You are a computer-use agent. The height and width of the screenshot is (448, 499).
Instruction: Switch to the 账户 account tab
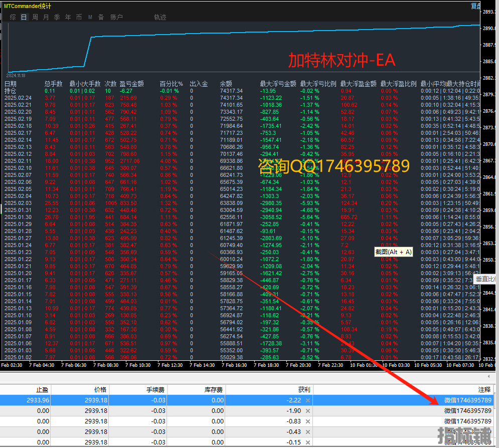[x=116, y=17]
